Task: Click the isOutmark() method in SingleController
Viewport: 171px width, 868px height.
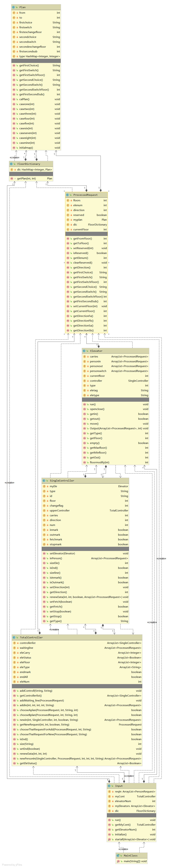Action: pos(85,582)
